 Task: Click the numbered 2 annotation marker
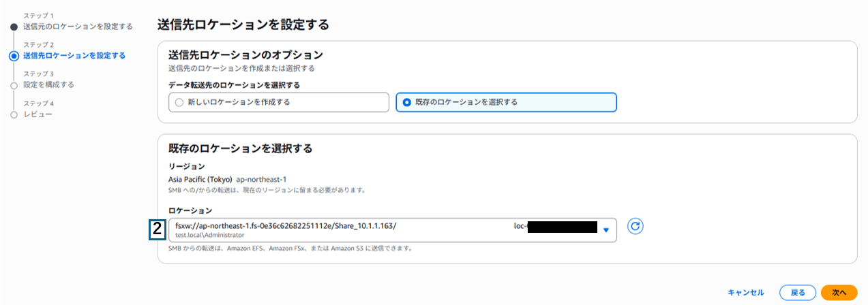pos(158,229)
